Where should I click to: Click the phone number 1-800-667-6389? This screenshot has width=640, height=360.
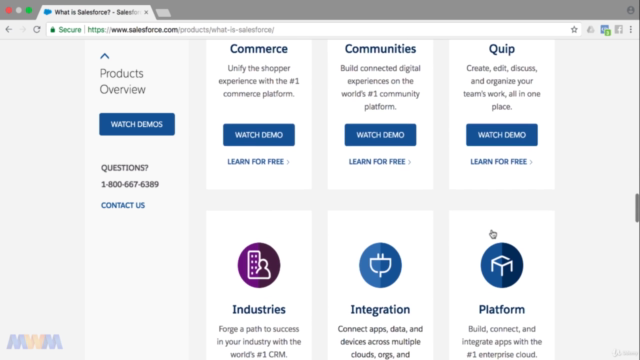[130, 184]
